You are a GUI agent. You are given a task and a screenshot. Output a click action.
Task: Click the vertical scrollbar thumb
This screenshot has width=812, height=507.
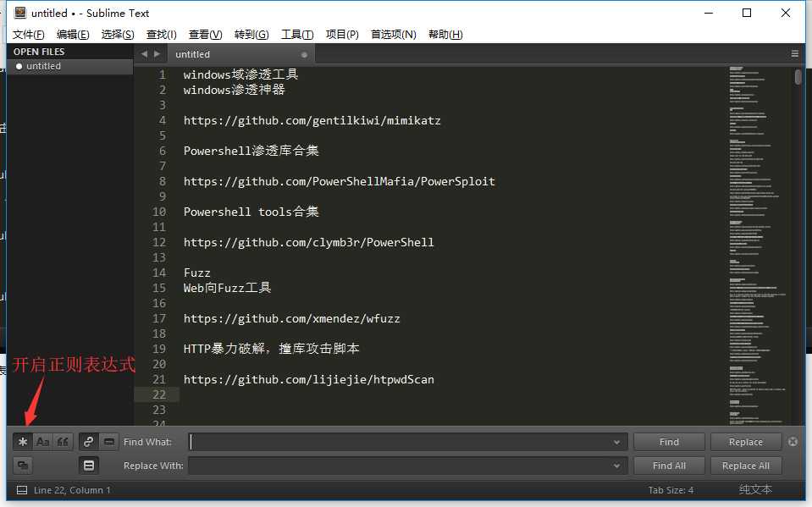point(798,77)
